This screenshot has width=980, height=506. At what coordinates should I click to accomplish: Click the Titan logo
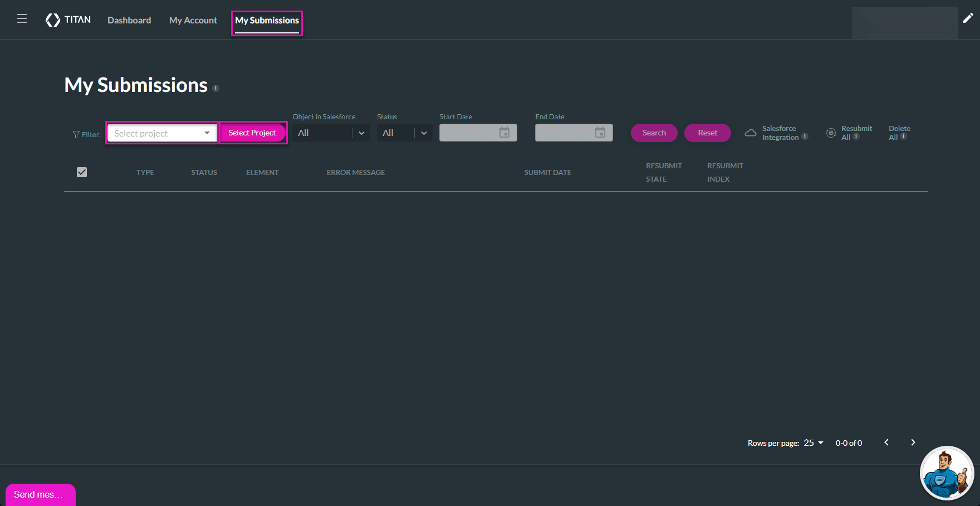[x=68, y=20]
